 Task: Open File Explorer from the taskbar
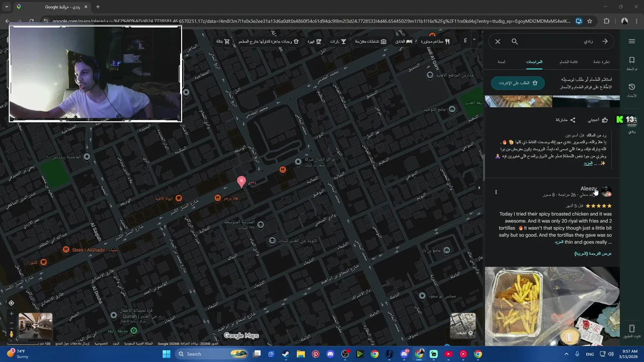[x=300, y=354]
